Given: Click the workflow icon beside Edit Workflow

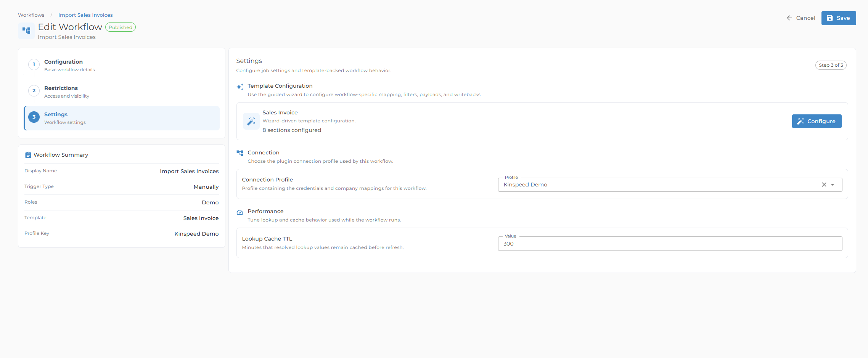Looking at the screenshot, I should [x=26, y=31].
